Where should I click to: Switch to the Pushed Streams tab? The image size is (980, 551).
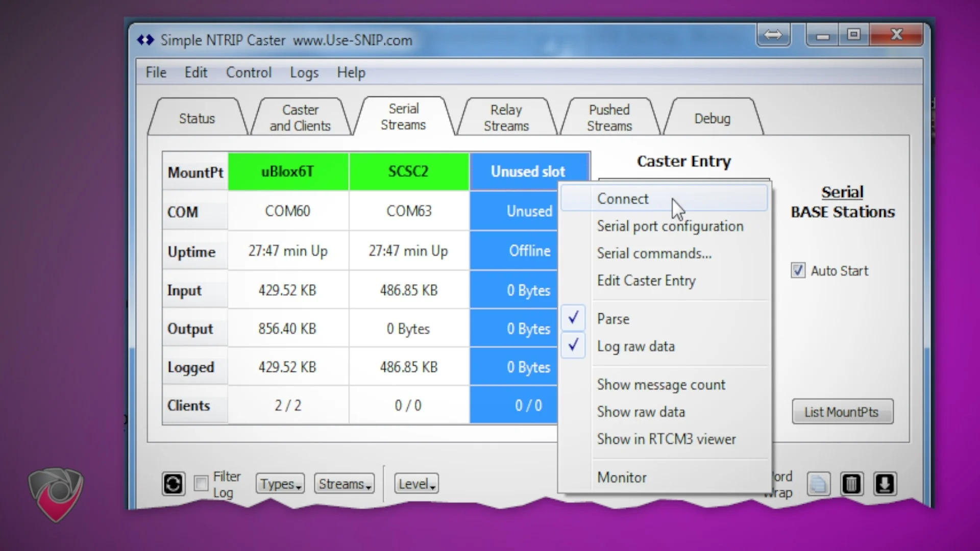point(609,118)
